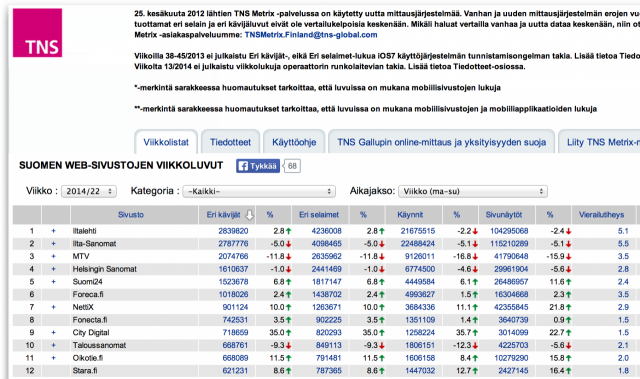Click Ilta-Sanomat visitor count 2787776
This screenshot has height=379, width=640.
pyautogui.click(x=233, y=244)
